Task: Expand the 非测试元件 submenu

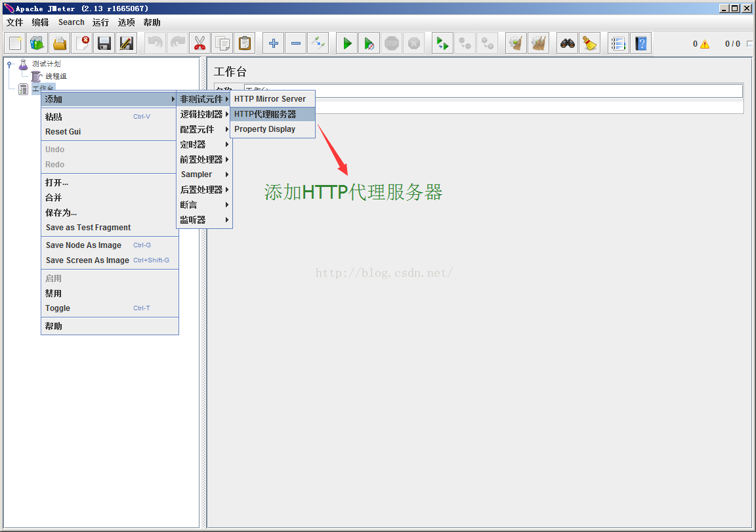Action: coord(204,99)
